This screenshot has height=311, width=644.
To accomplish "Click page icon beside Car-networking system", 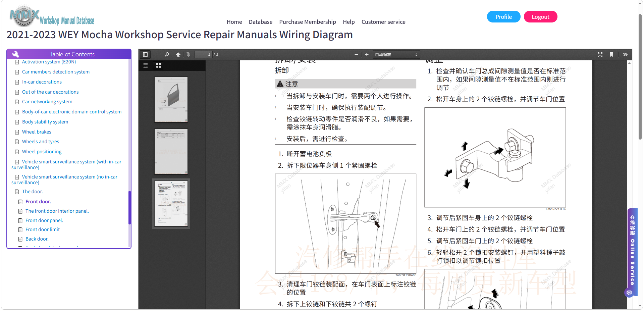I will pyautogui.click(x=17, y=102).
